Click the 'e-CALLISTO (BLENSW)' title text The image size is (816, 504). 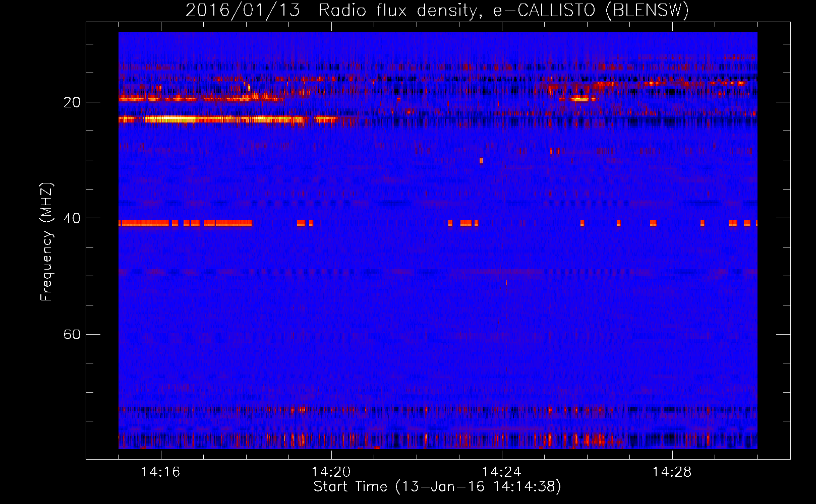click(x=591, y=11)
